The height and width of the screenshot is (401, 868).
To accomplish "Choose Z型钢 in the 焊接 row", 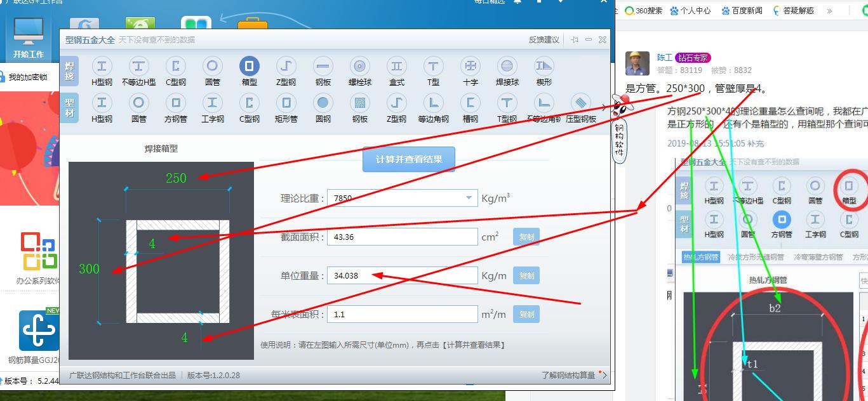I will pyautogui.click(x=286, y=66).
